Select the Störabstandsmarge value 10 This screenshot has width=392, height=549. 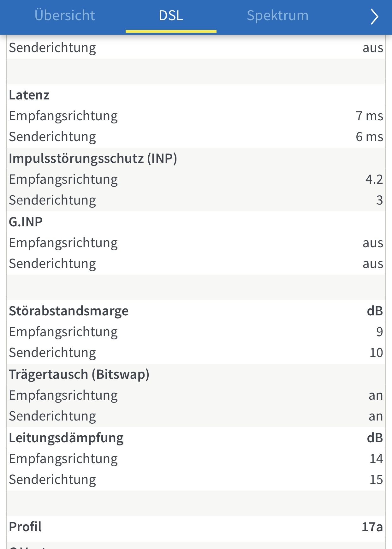376,353
